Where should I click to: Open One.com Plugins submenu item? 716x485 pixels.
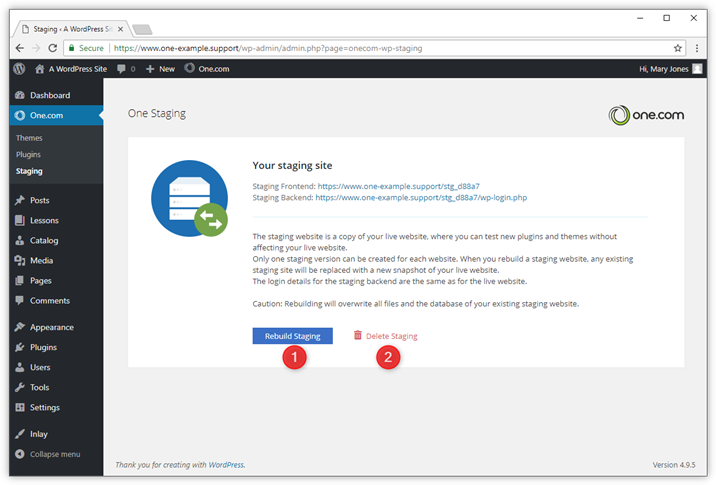[28, 154]
